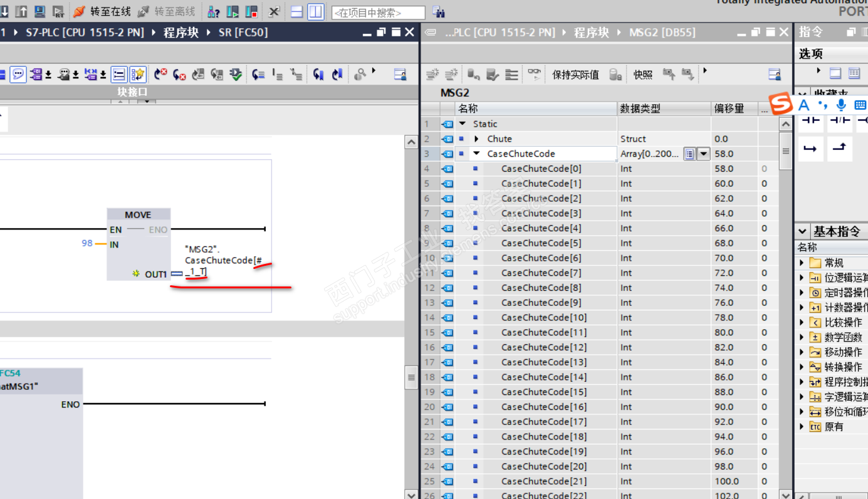Collapse the Static section in MSG2
This screenshot has height=499, width=868.
point(463,124)
